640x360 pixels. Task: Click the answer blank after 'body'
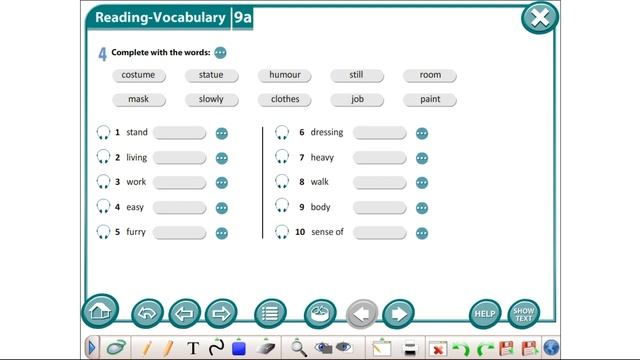(380, 207)
